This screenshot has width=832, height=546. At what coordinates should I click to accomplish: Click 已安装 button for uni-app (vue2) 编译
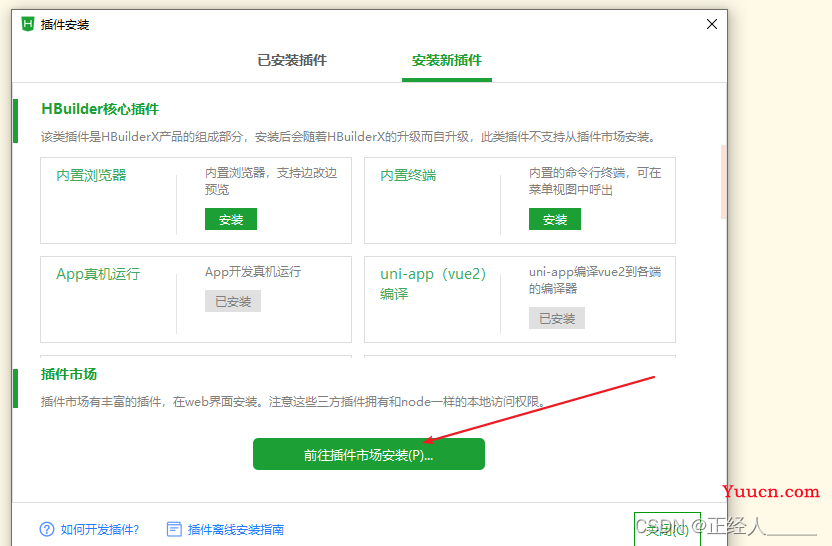557,318
